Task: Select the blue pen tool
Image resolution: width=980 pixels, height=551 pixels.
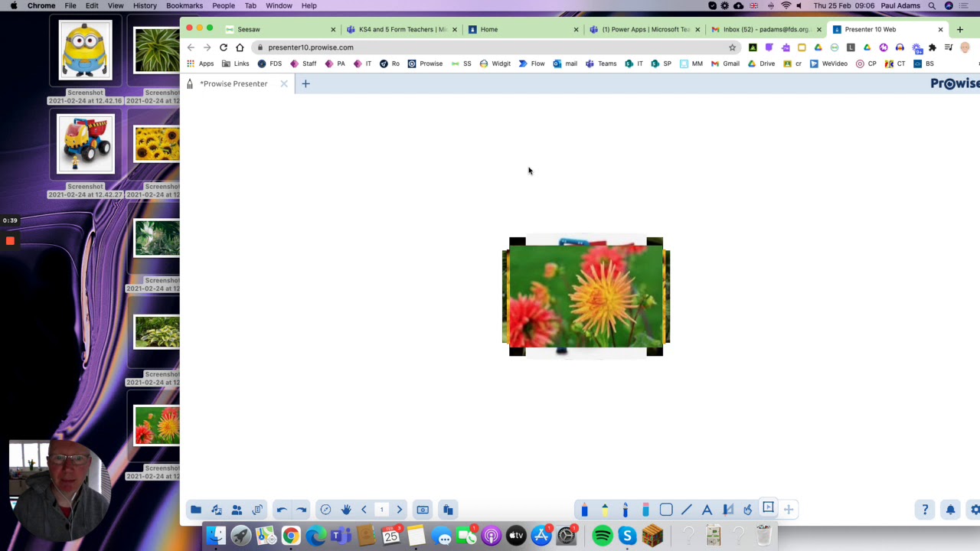Action: (584, 510)
